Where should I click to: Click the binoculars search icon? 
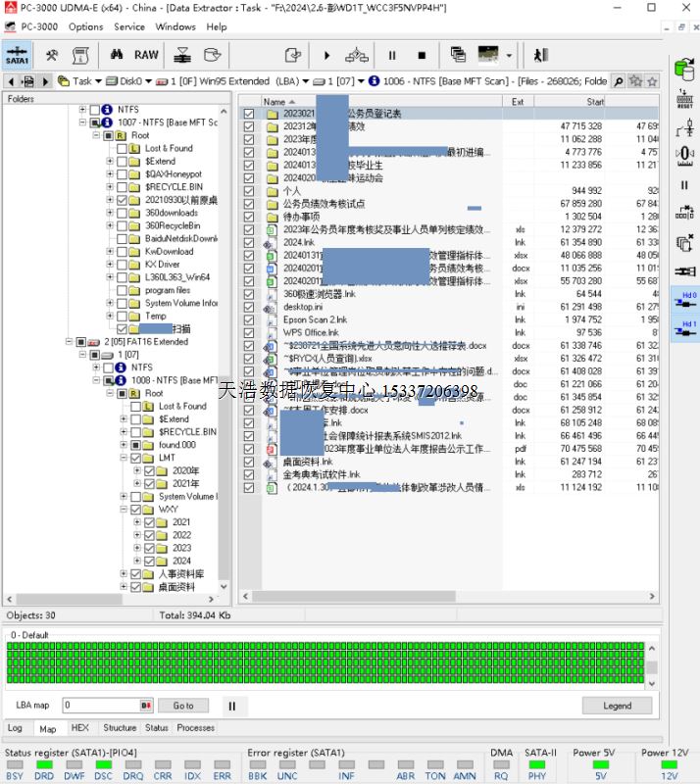(115, 55)
